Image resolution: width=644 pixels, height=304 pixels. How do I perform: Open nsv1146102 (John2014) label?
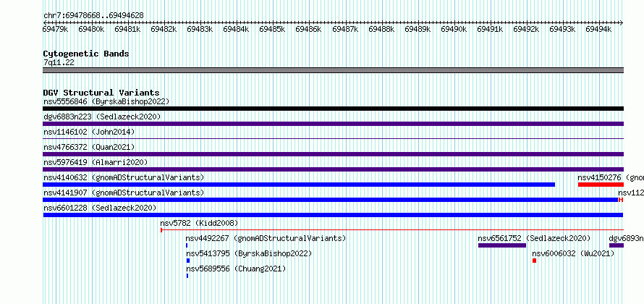(x=89, y=132)
